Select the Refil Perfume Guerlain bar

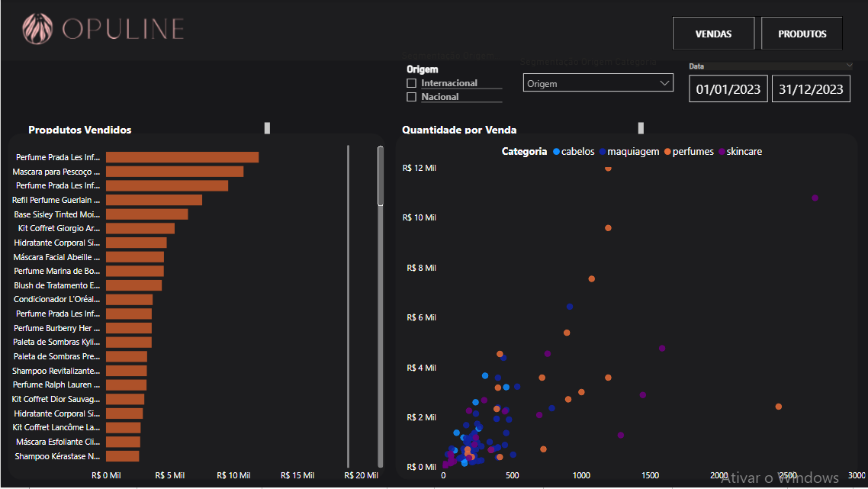[154, 200]
